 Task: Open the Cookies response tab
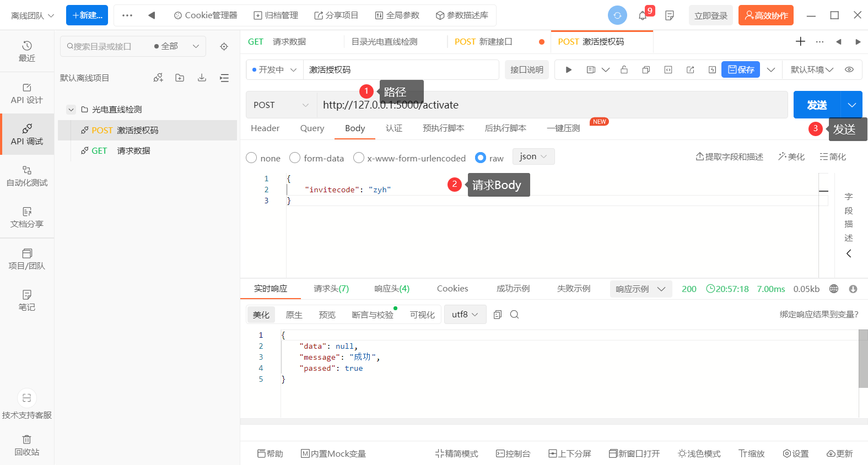coord(452,288)
